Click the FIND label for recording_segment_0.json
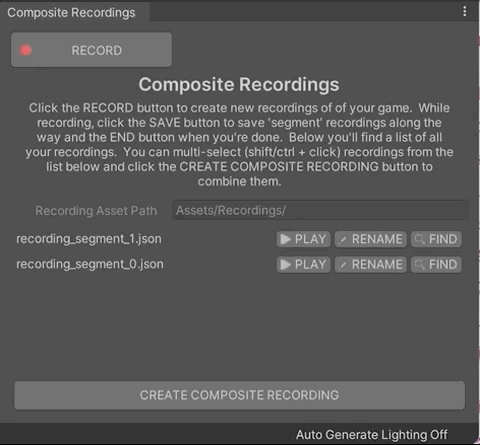 pyautogui.click(x=443, y=265)
